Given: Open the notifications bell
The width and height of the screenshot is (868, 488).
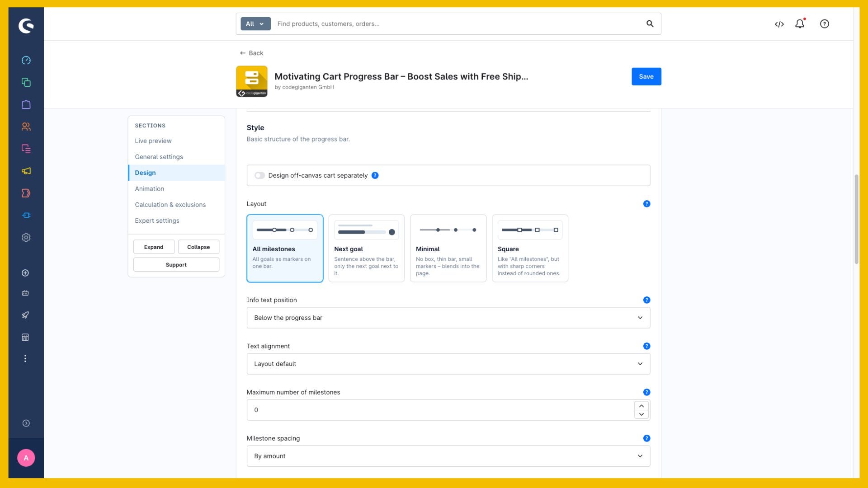Looking at the screenshot, I should coord(800,23).
